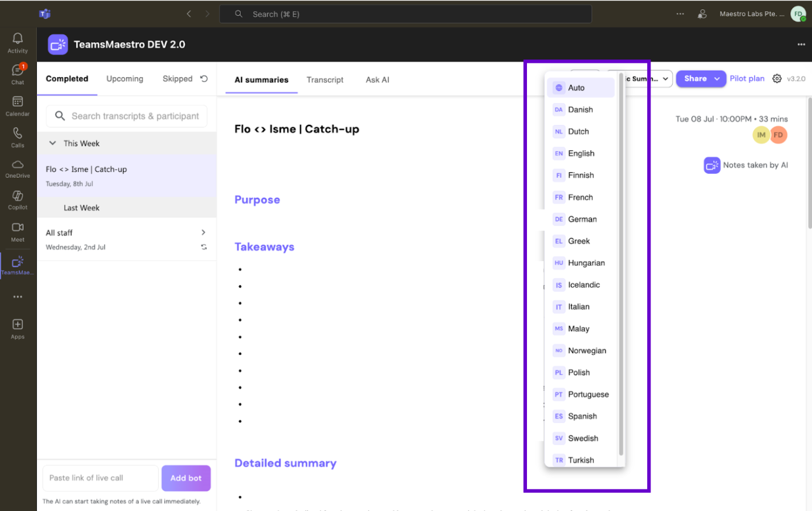Image resolution: width=812 pixels, height=511 pixels.
Task: Click the TeamsMaestro DEV 2.0 logo
Action: pos(58,44)
